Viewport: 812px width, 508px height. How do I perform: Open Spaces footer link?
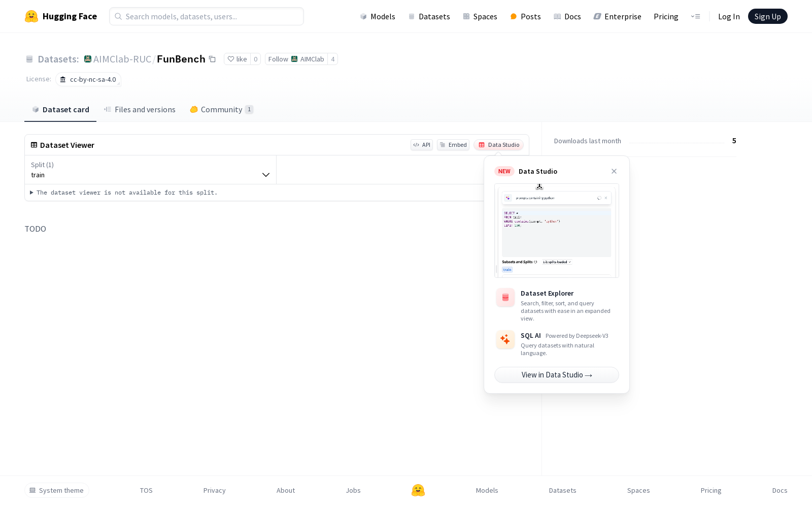point(638,490)
